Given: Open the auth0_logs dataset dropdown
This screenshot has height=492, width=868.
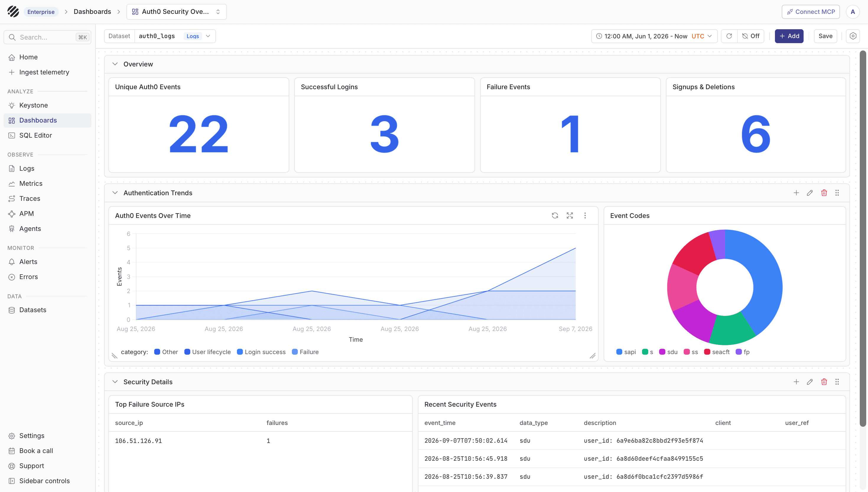Looking at the screenshot, I should click(x=175, y=36).
